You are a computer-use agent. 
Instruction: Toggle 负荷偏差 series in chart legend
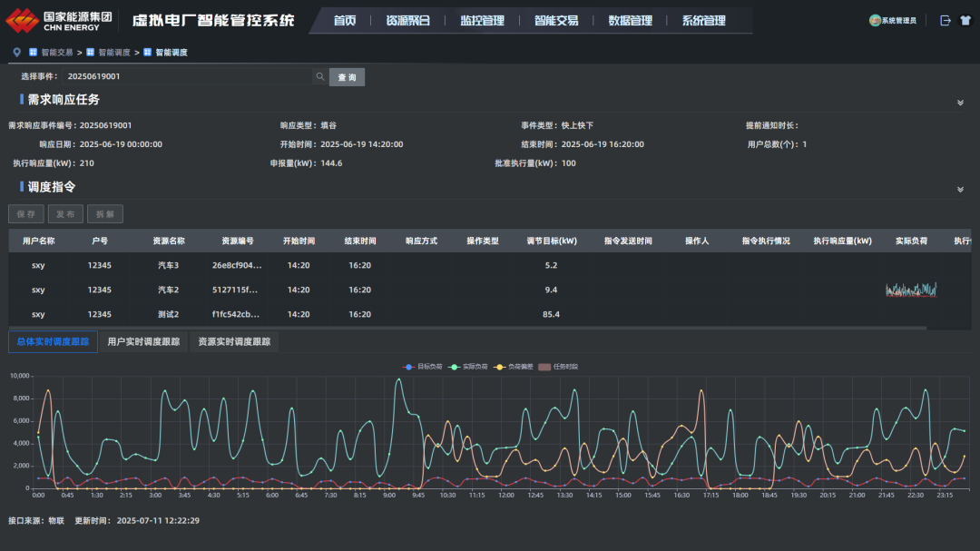[x=499, y=367]
